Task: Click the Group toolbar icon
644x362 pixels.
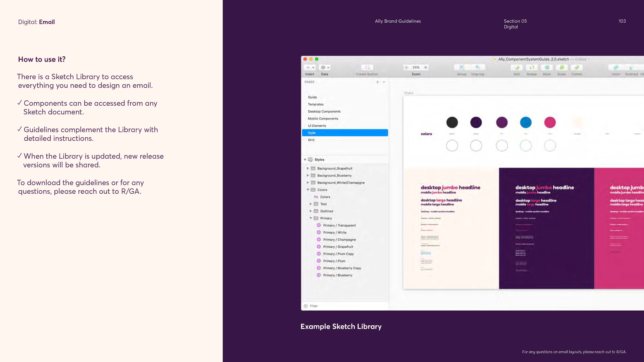Action: (x=462, y=67)
